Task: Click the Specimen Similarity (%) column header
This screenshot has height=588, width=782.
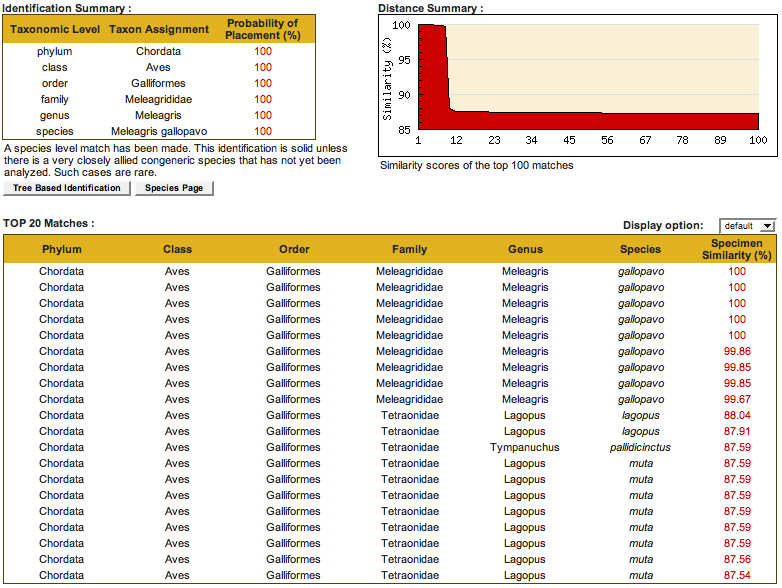Action: click(736, 249)
